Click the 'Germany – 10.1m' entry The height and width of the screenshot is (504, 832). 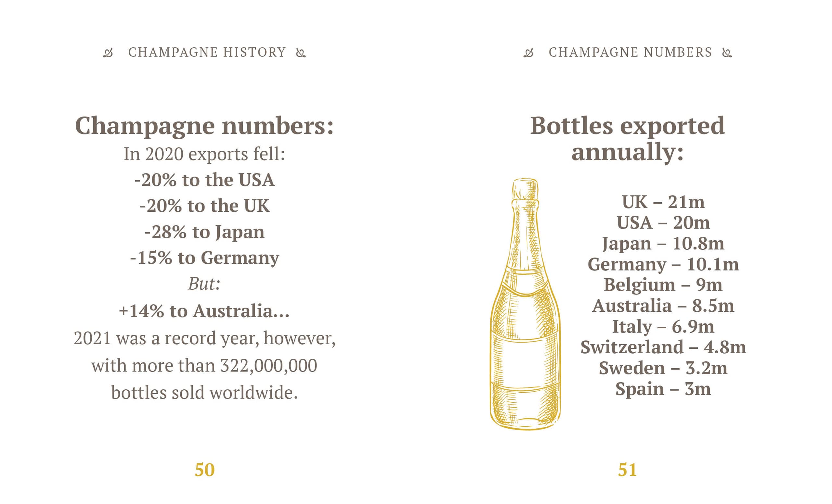[663, 264]
